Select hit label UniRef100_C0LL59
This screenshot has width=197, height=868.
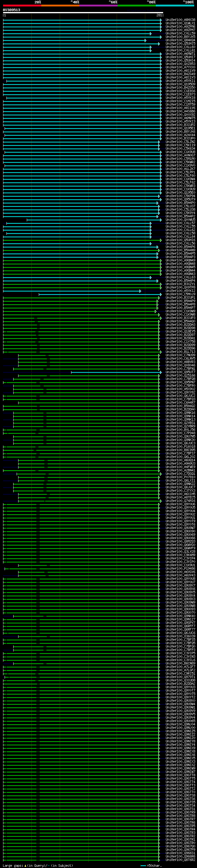tap(180, 33)
